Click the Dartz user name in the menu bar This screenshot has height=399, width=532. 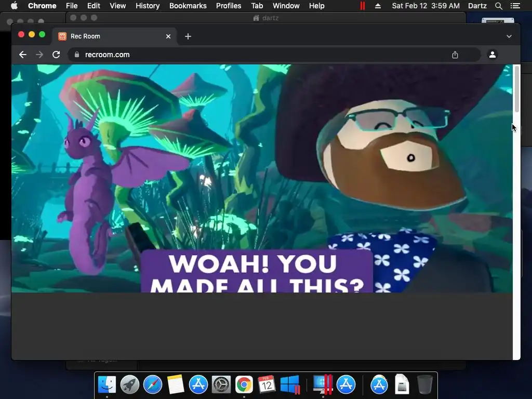click(x=477, y=6)
